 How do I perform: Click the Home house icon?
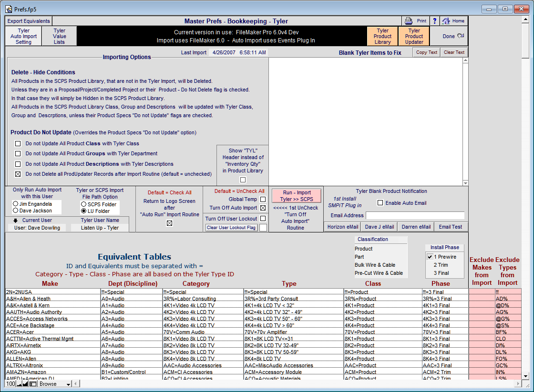tap(446, 21)
